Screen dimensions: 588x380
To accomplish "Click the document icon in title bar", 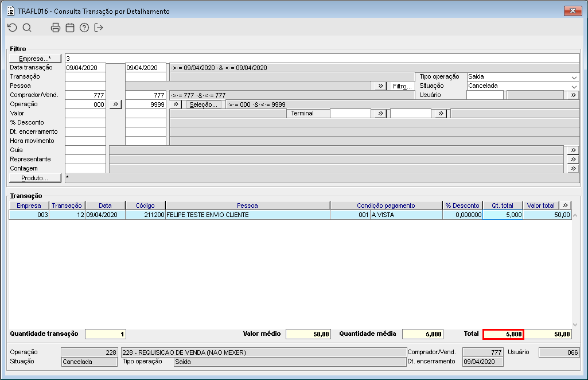I will pos(11,11).
